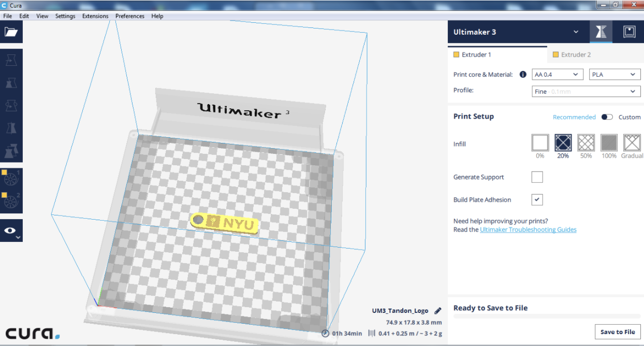Select the Mirror tool
Image resolution: width=644 pixels, height=346 pixels.
click(x=11, y=128)
